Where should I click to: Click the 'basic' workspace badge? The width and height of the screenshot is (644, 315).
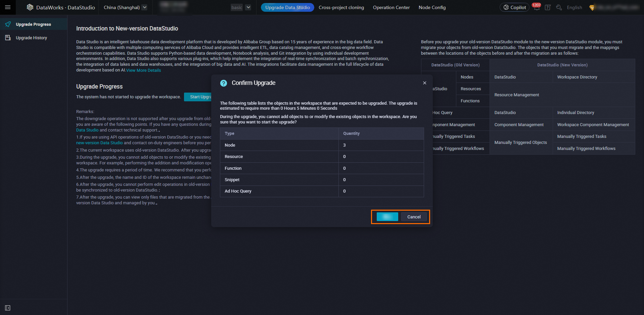(237, 7)
